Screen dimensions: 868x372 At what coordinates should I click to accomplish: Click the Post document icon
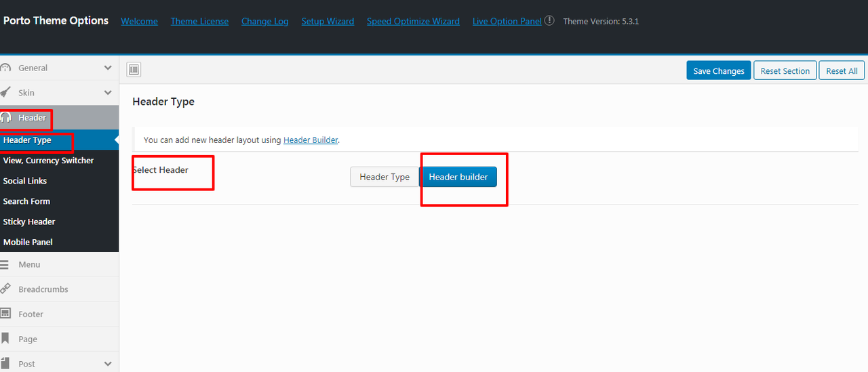[x=5, y=364]
